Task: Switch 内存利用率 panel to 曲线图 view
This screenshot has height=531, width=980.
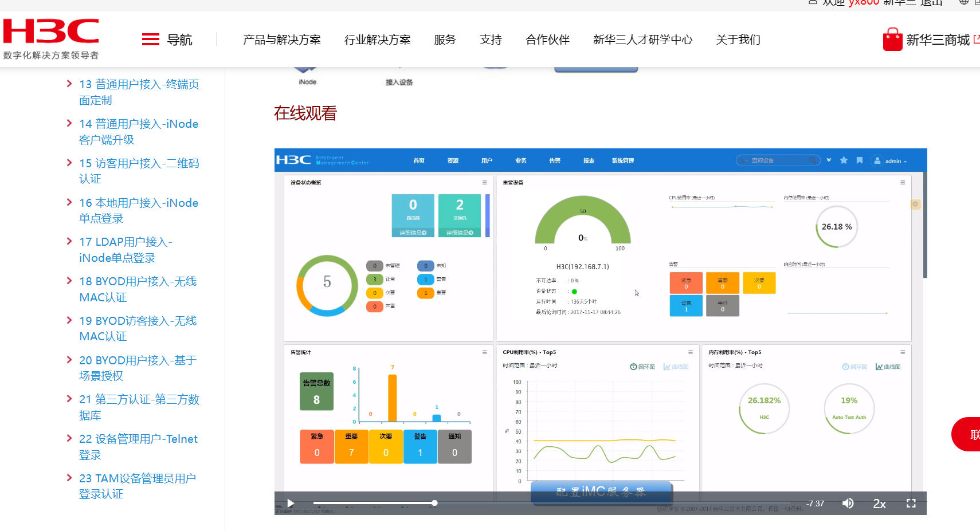Action: point(888,367)
